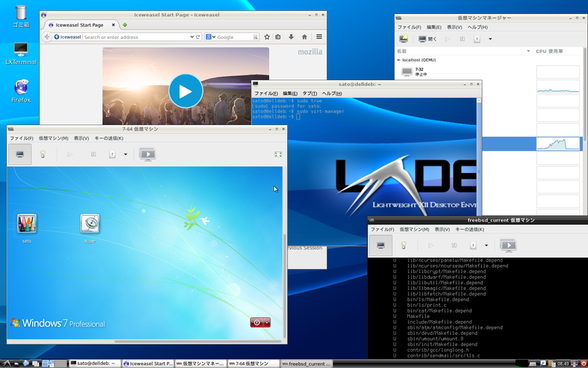Open タブ menu in the terminal window
Screen dimensions: 588x368
point(309,93)
